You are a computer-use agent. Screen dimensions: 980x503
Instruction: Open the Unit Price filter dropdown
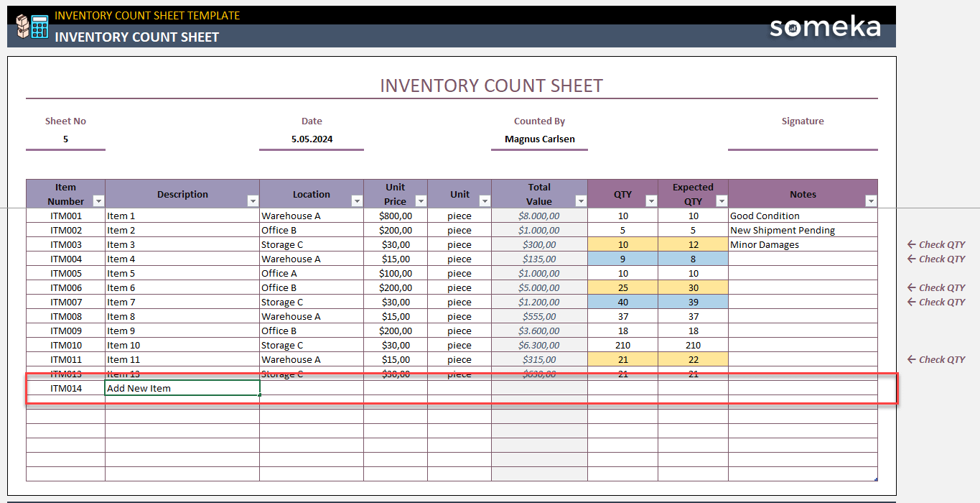pos(421,200)
